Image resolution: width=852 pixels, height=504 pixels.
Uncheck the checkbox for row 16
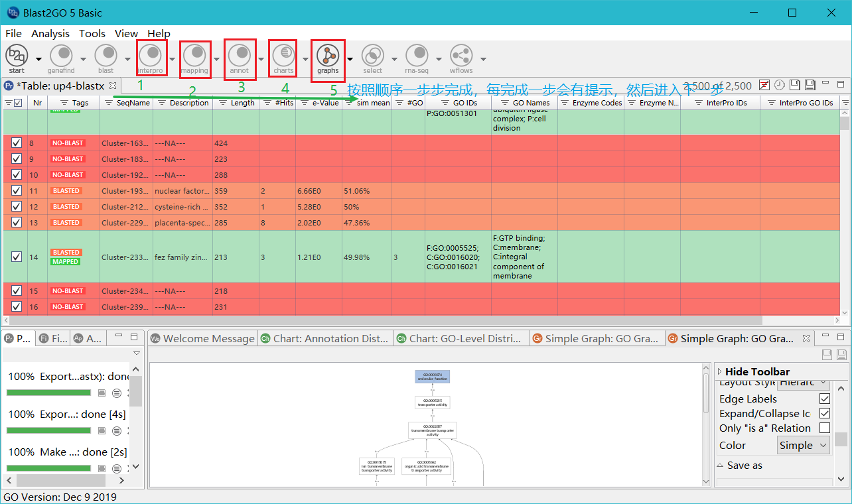pos(17,306)
